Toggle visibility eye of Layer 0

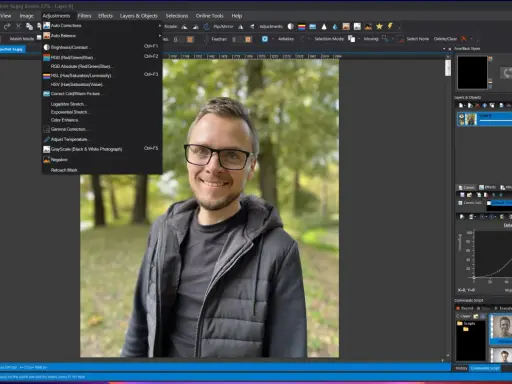pyautogui.click(x=462, y=117)
